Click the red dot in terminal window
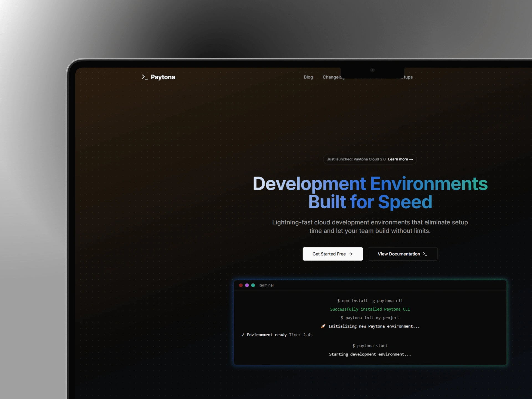The image size is (532, 399). [241, 285]
